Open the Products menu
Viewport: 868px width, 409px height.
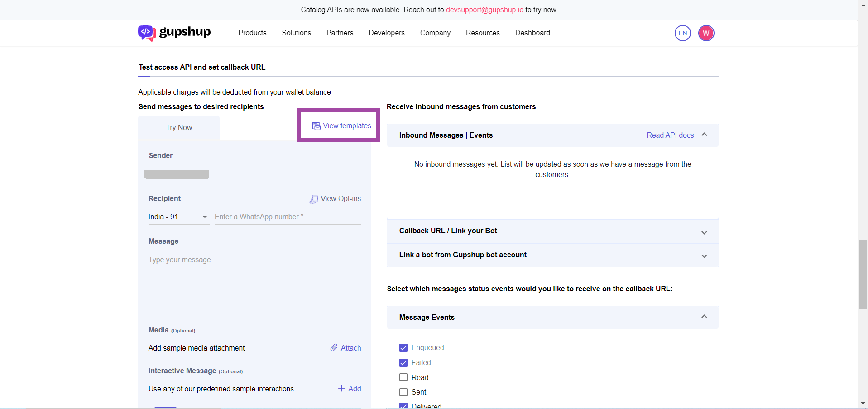(x=252, y=33)
